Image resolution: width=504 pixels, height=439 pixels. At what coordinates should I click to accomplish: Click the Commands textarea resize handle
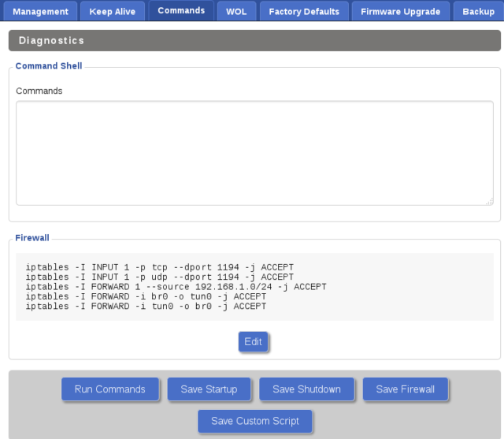(x=489, y=202)
